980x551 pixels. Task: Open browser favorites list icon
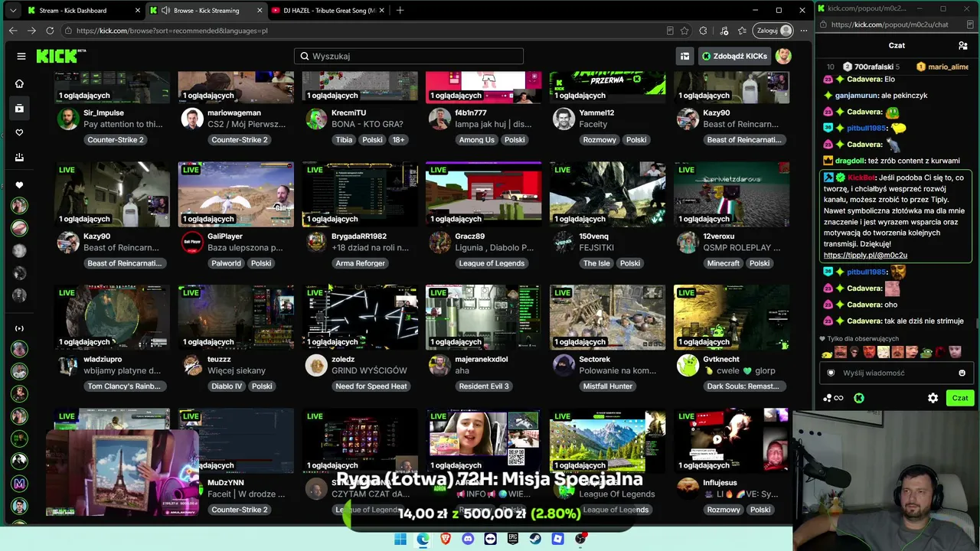tap(742, 31)
